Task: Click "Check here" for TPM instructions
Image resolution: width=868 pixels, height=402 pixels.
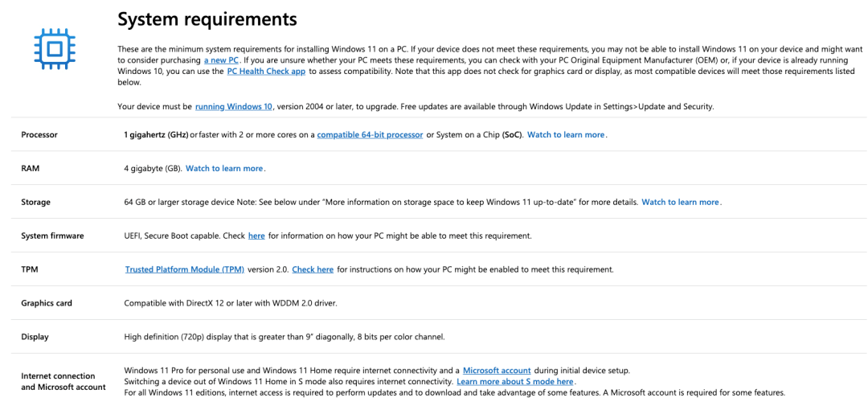Action: (313, 270)
